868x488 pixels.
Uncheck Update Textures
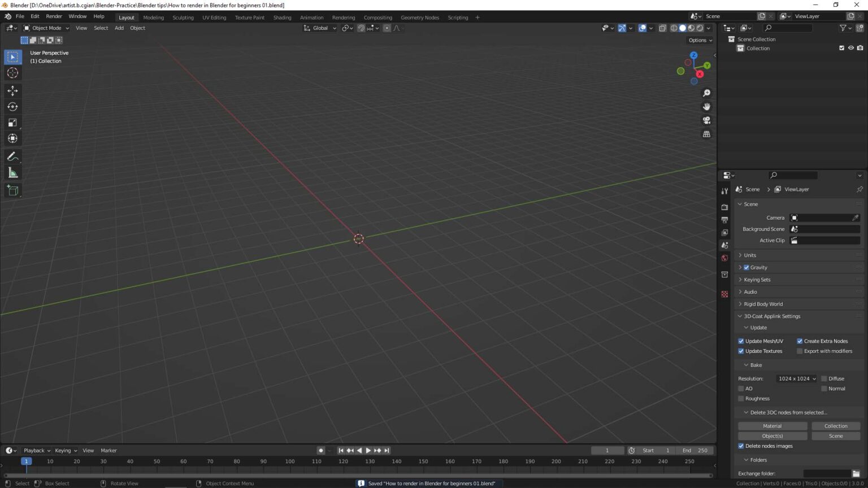741,351
